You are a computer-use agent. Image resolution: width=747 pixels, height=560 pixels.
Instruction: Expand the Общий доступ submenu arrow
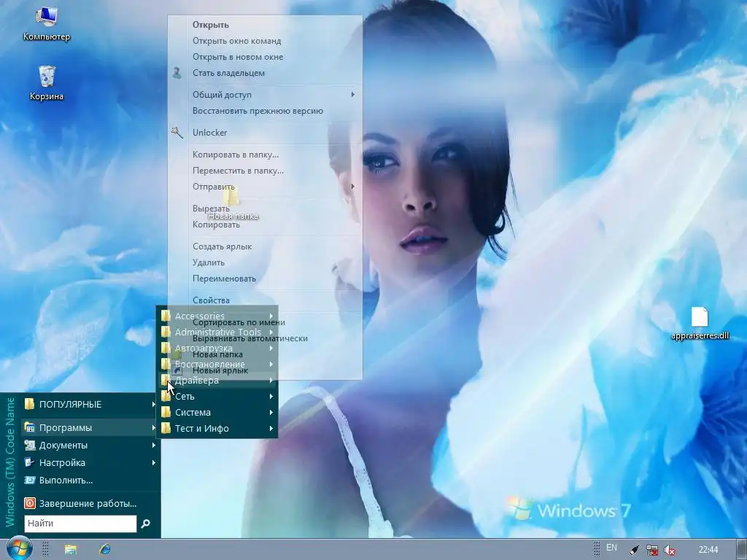pyautogui.click(x=352, y=94)
